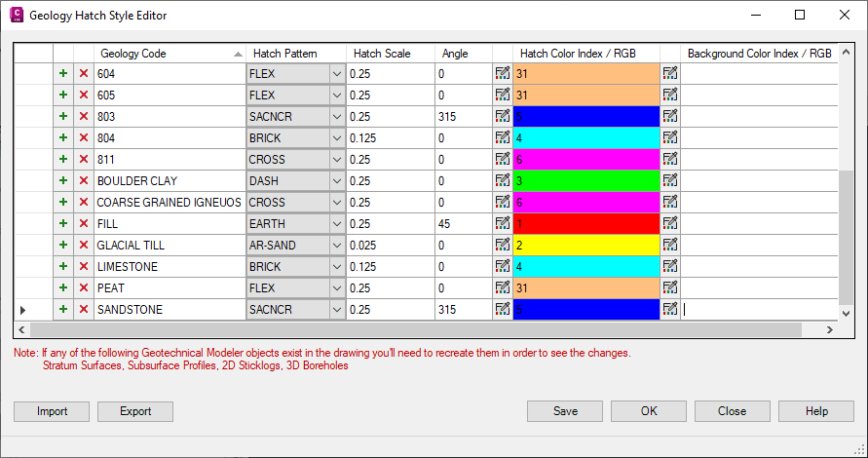Click the background color field in the SANDSTONE row
The width and height of the screenshot is (868, 458).
(760, 309)
